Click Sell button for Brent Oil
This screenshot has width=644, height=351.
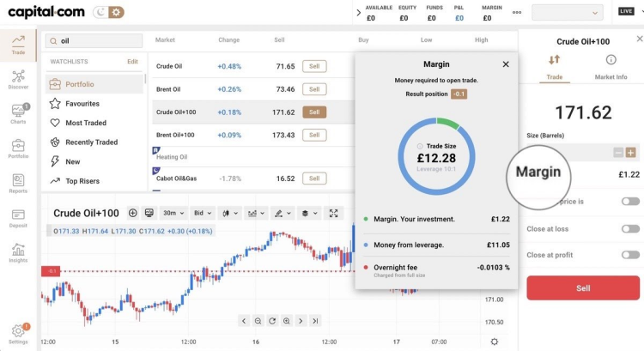[314, 89]
